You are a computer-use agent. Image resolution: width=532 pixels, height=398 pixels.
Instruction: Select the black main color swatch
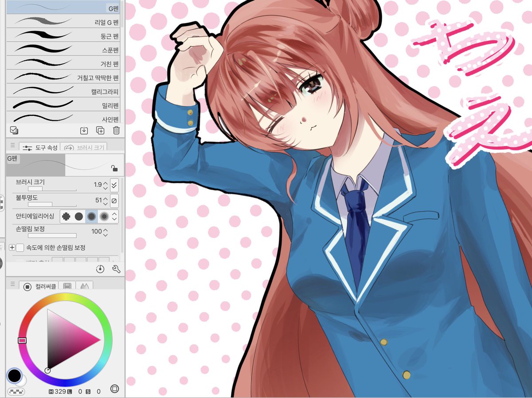tap(14, 375)
